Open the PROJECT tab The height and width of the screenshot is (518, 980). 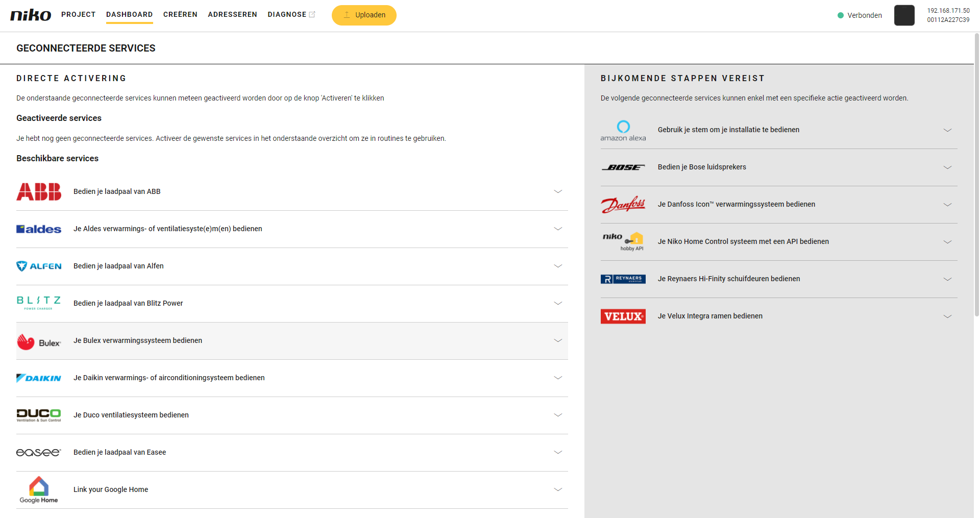point(79,14)
